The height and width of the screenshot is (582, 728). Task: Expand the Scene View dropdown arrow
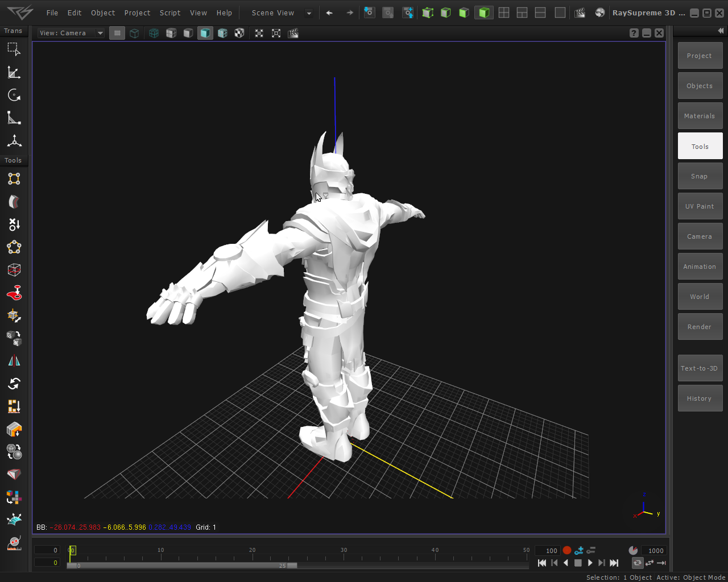[309, 13]
